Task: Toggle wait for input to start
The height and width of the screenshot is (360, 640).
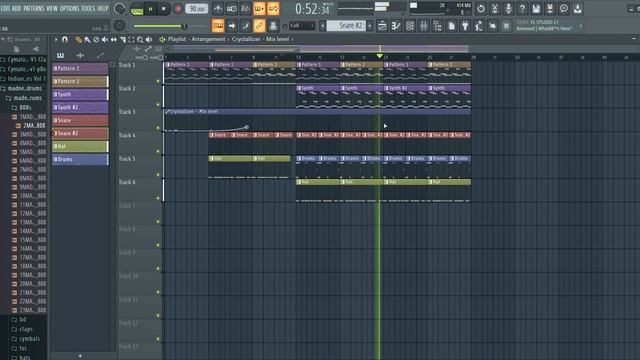Action: [231, 9]
